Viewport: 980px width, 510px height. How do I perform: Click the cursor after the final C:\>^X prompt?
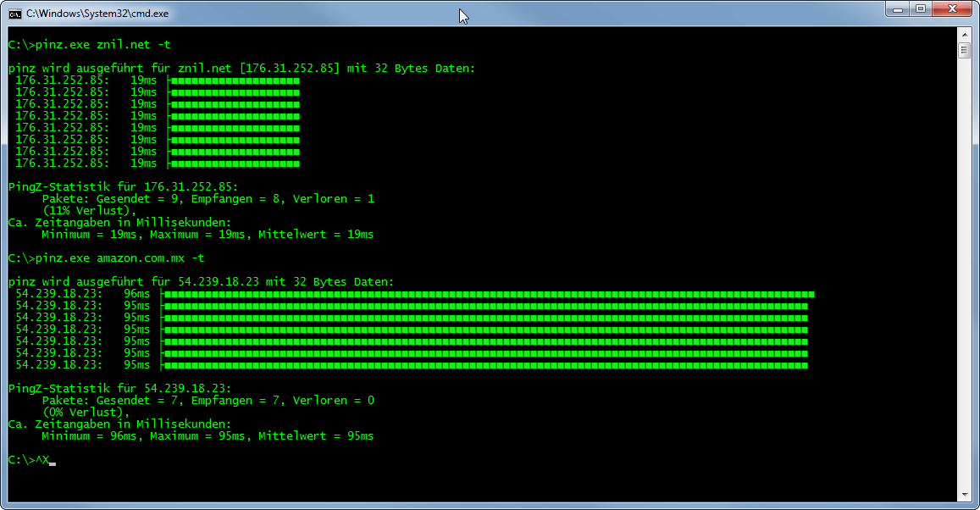[53, 461]
